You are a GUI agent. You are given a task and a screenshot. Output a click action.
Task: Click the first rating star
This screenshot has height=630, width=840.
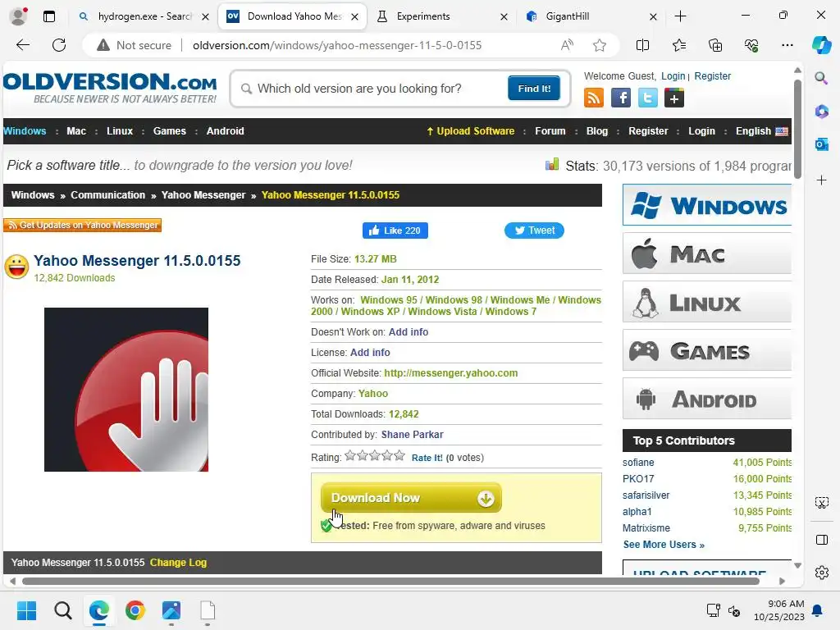tap(350, 456)
